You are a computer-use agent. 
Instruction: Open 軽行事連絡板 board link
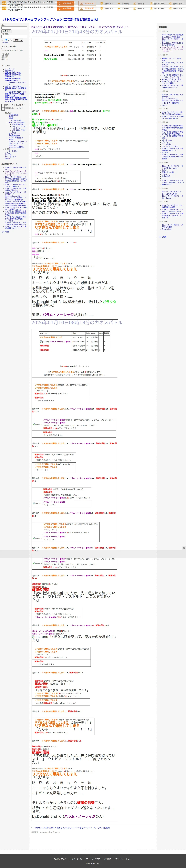point(13,115)
